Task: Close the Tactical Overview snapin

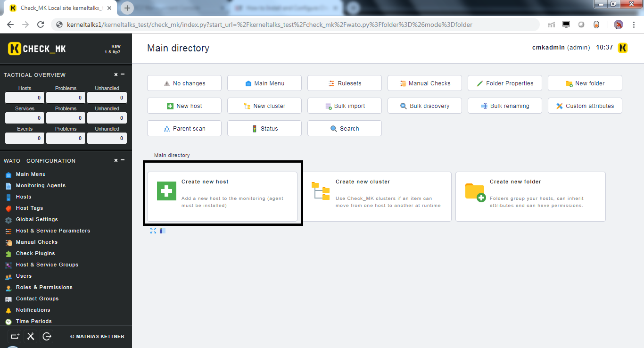Action: [x=115, y=74]
